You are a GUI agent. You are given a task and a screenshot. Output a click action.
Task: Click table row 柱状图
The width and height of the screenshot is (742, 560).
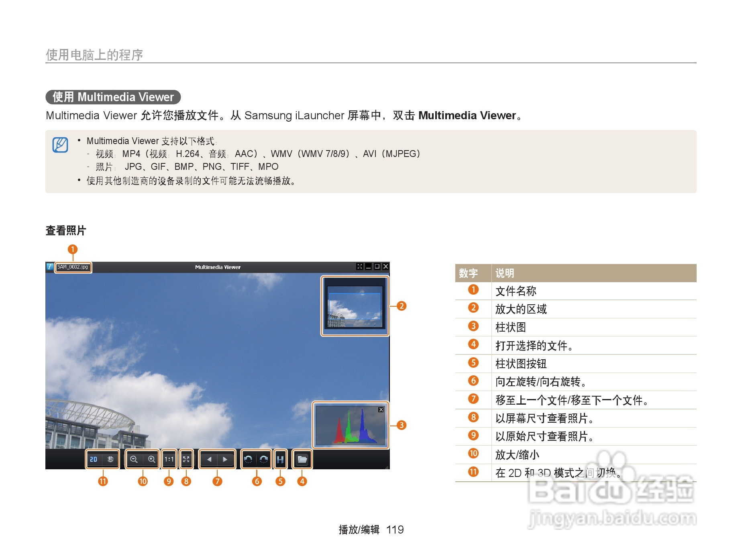[x=576, y=327]
